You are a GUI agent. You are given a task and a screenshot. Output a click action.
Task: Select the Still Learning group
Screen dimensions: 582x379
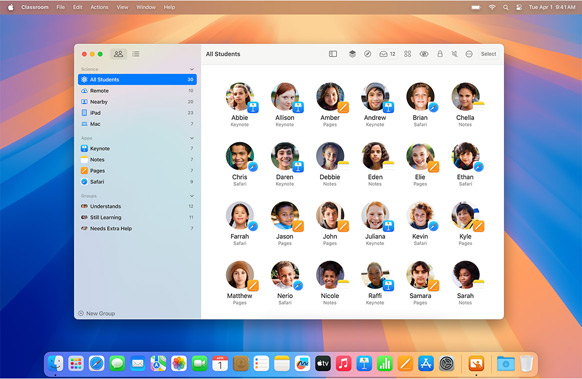137,217
